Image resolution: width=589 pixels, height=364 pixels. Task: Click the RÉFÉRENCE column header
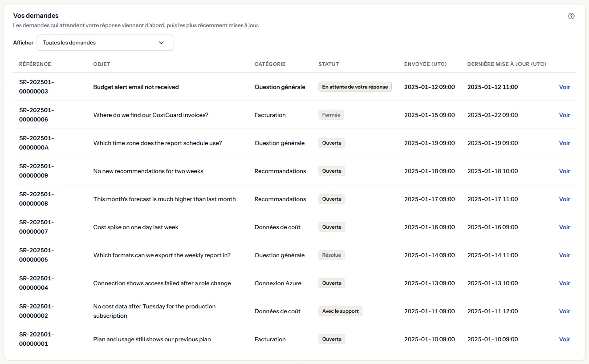click(35, 64)
